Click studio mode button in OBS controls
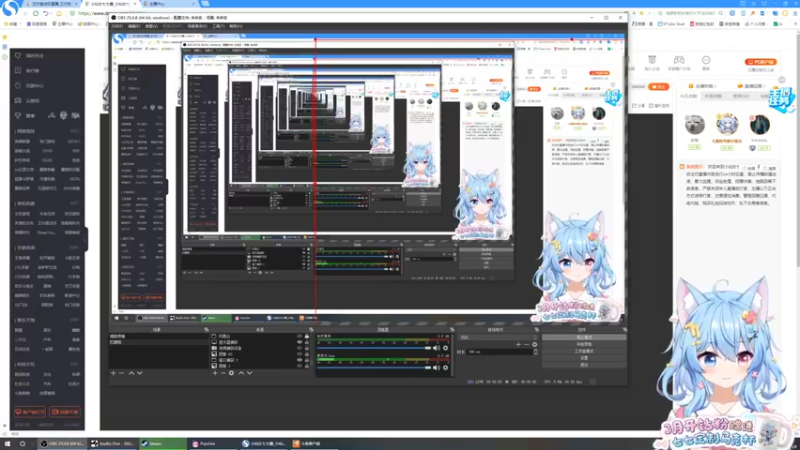Viewport: 800px width, 450px height. point(584,352)
